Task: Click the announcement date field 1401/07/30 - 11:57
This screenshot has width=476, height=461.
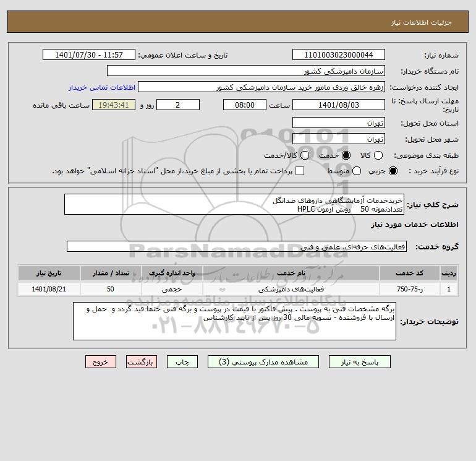Action: pos(89,54)
